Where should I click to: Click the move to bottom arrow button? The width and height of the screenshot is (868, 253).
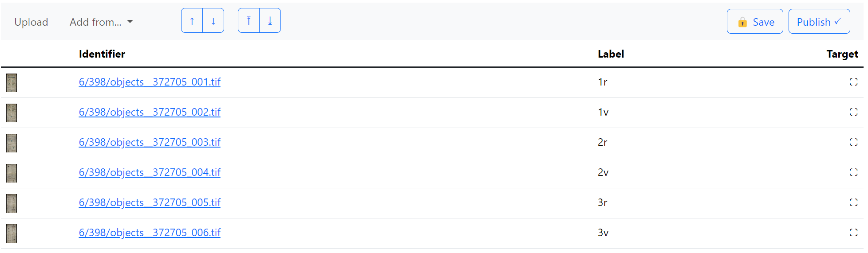point(270,21)
